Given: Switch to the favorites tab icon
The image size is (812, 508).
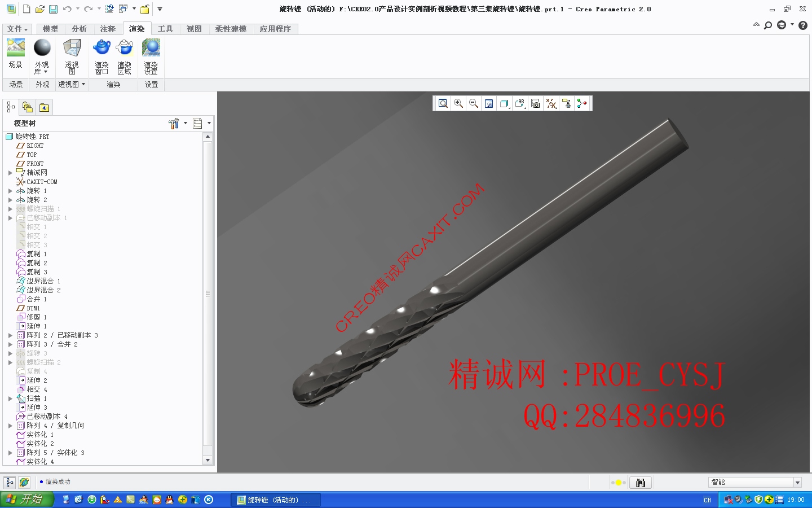Looking at the screenshot, I should (44, 107).
